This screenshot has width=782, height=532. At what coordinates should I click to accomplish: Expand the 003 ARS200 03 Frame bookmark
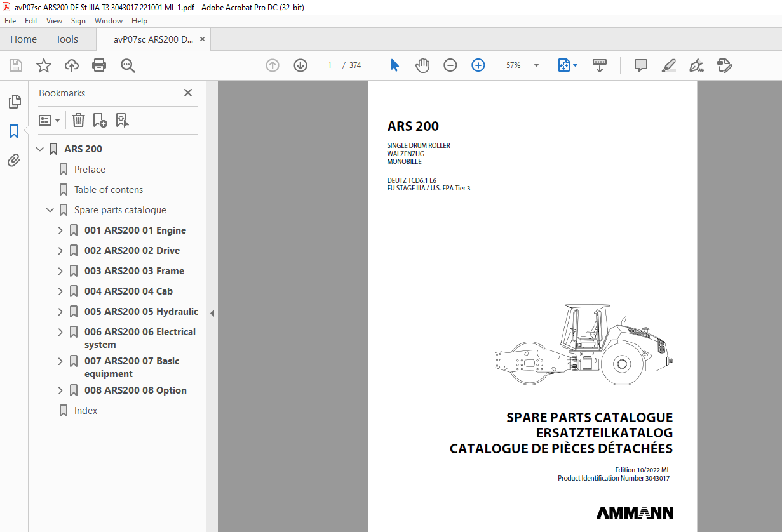pyautogui.click(x=60, y=271)
